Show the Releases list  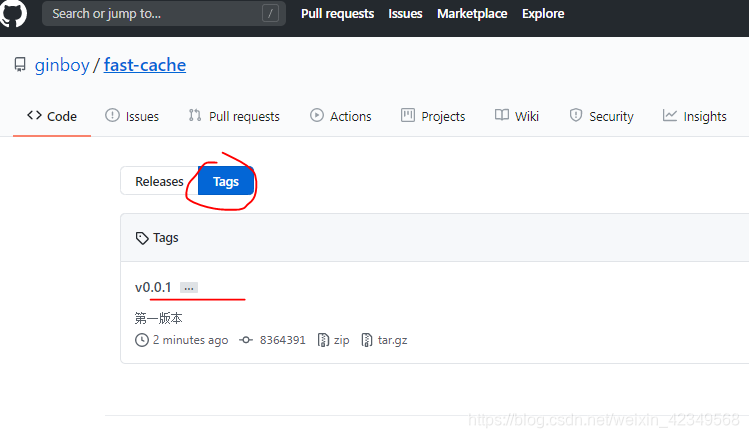click(159, 182)
